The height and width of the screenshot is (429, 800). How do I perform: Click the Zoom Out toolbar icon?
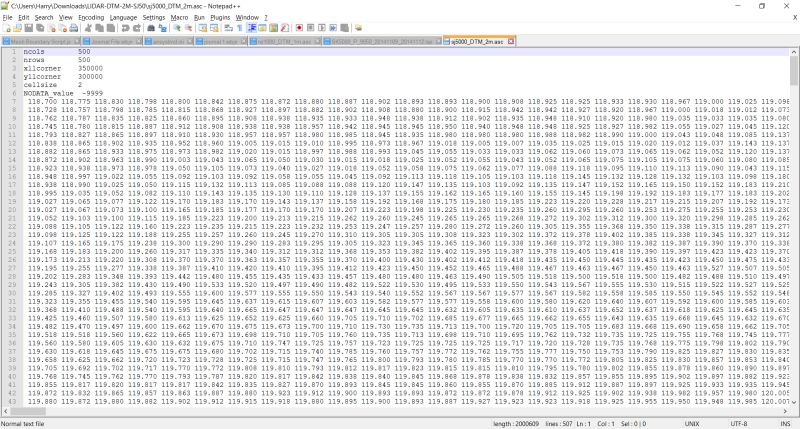coord(188,28)
